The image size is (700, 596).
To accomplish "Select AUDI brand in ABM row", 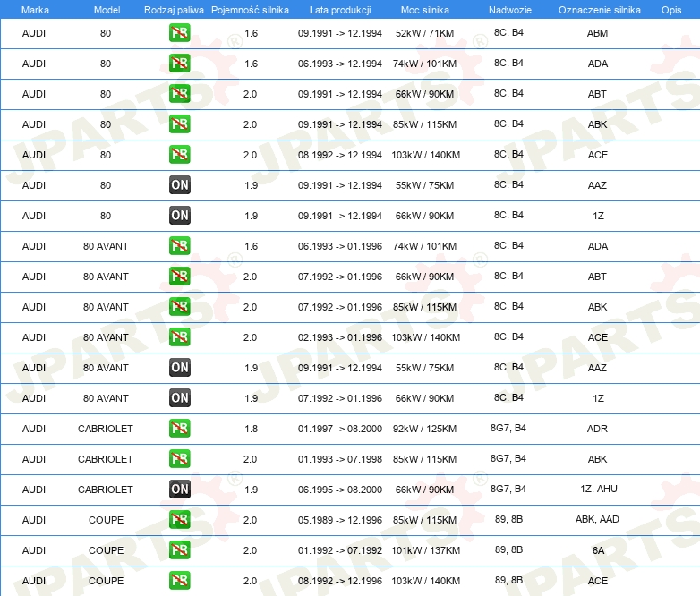I will click(x=34, y=33).
